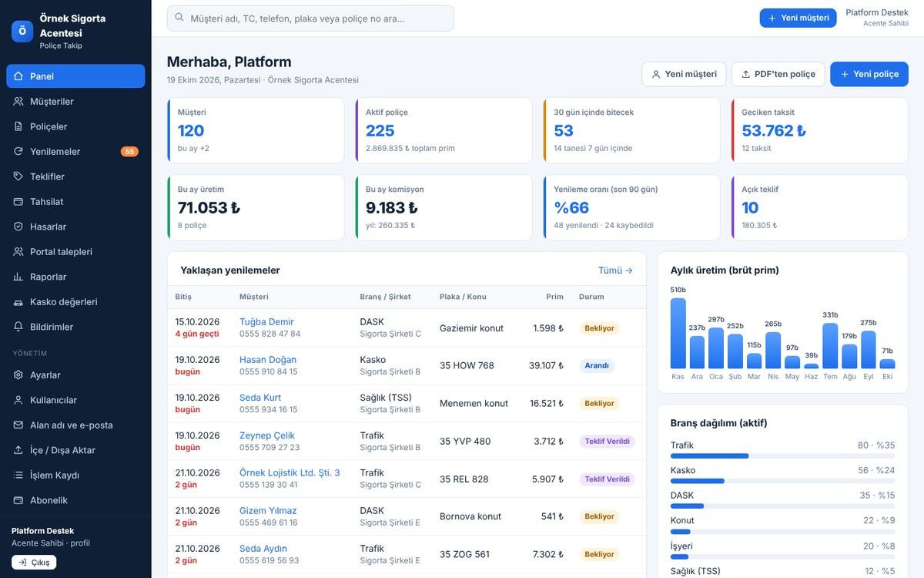
Task: Click the Alan adı ve e-posta envelope icon
Action: click(x=18, y=425)
